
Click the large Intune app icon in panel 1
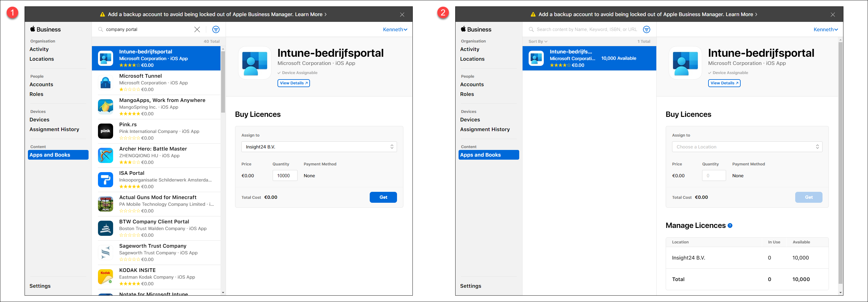[255, 63]
